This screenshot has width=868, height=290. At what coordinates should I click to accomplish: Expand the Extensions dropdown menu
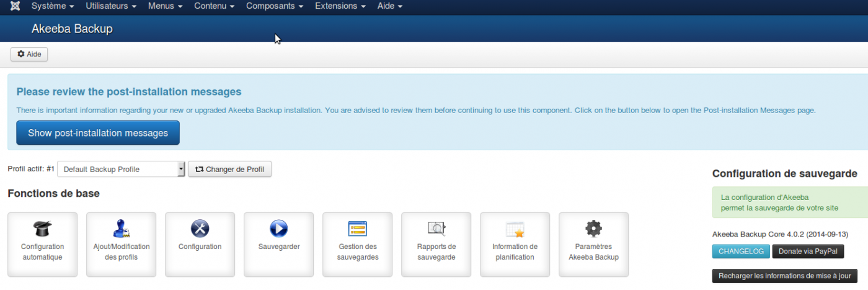pyautogui.click(x=340, y=6)
